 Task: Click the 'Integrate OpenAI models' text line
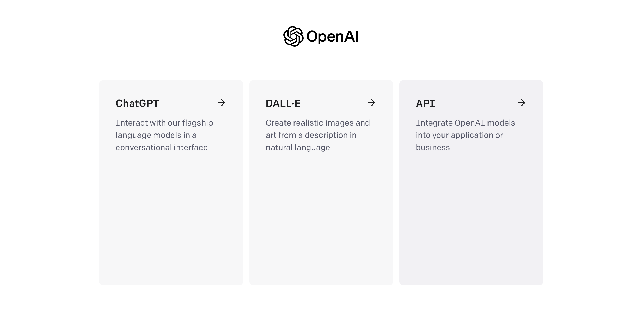tap(465, 123)
